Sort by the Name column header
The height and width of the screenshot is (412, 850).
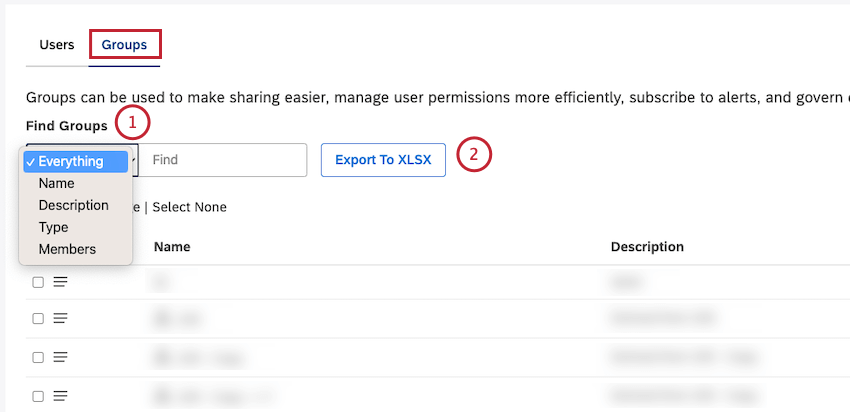coord(172,247)
